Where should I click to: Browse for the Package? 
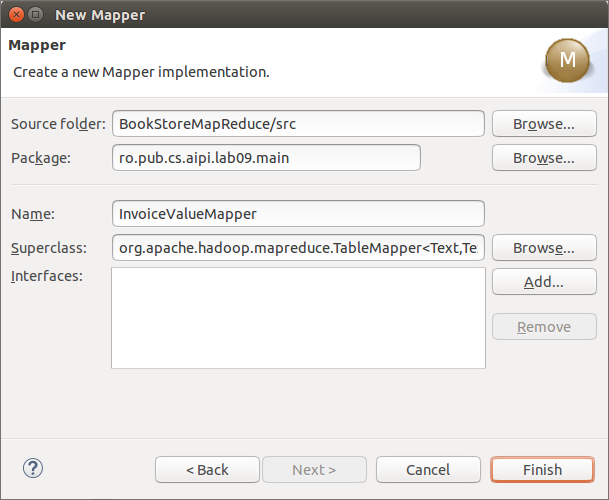coord(544,158)
